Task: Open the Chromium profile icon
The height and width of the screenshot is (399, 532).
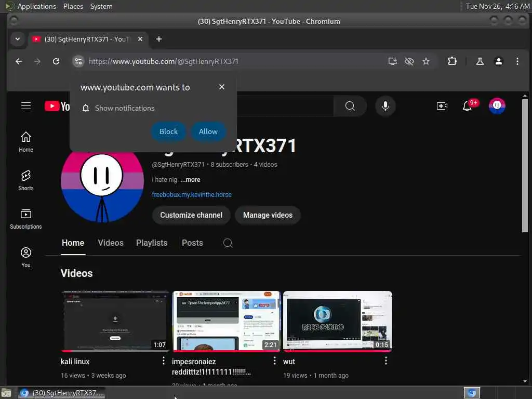Action: (498, 61)
